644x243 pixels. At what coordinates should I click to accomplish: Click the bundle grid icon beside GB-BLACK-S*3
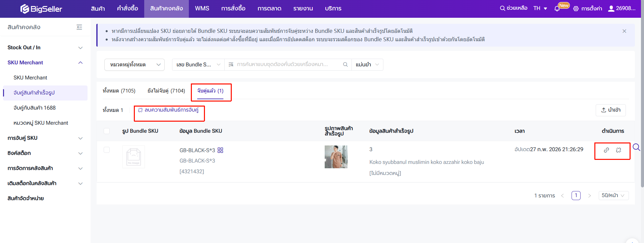click(220, 150)
